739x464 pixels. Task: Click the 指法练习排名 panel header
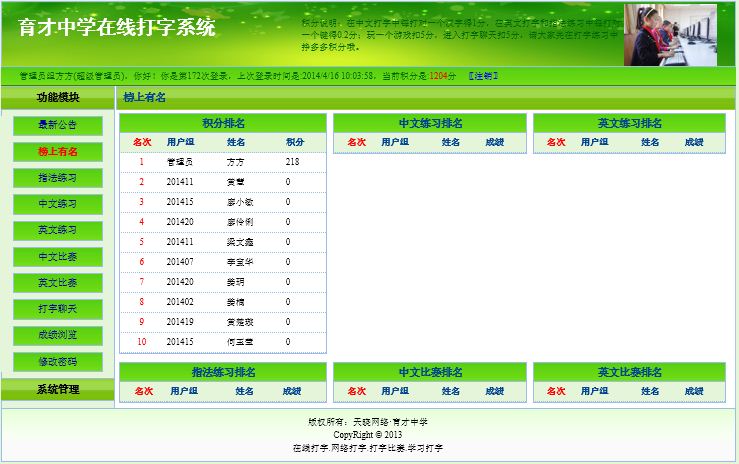coord(223,372)
